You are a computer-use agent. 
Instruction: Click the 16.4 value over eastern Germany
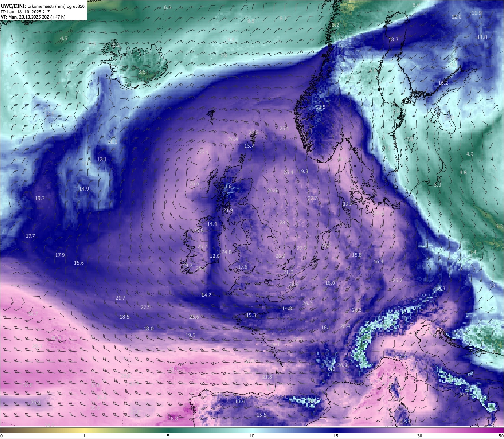pos(378,261)
